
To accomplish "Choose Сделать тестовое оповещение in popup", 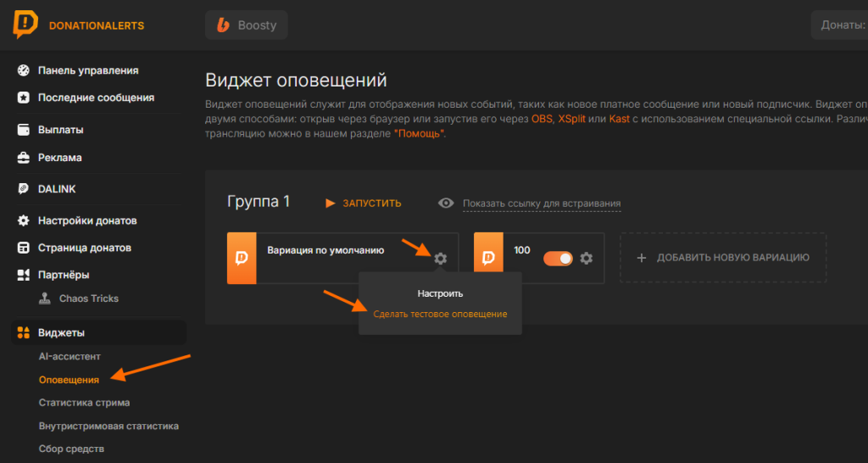I will pos(440,314).
